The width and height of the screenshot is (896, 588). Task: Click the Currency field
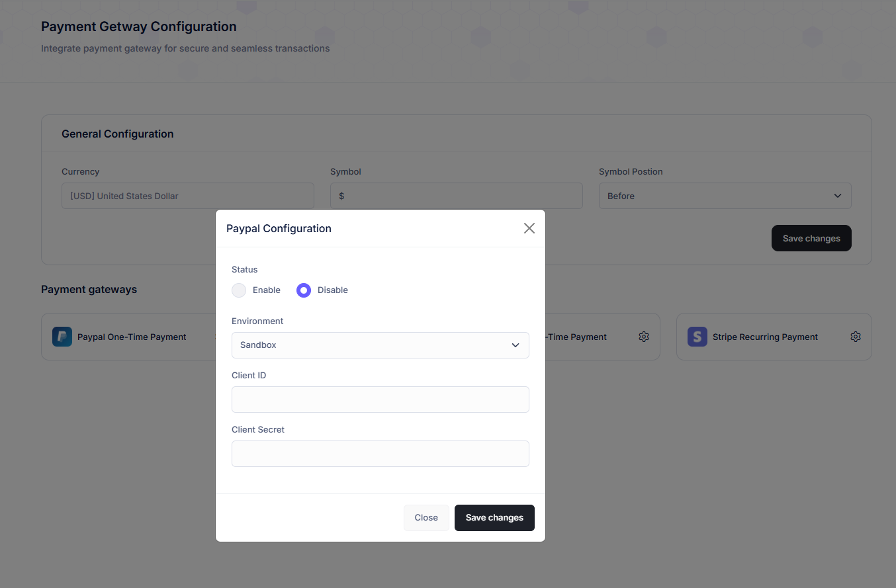point(187,196)
